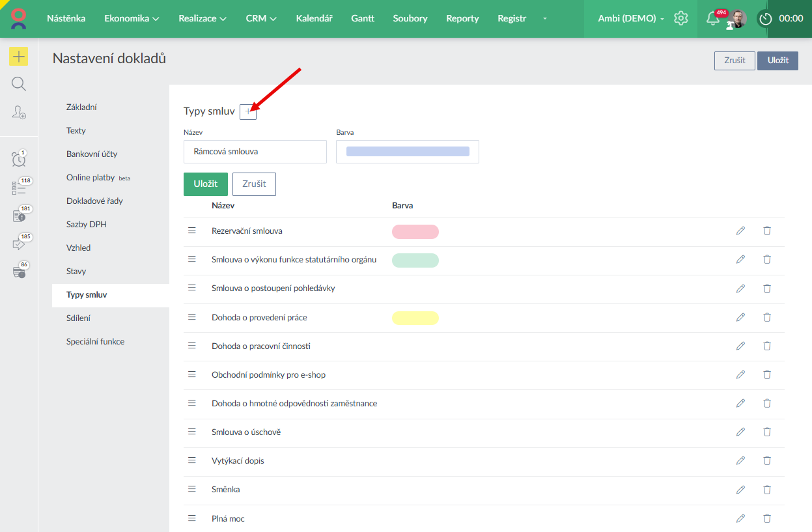This screenshot has height=532, width=812.
Task: Click the green Uložit button under the form
Action: [x=206, y=184]
